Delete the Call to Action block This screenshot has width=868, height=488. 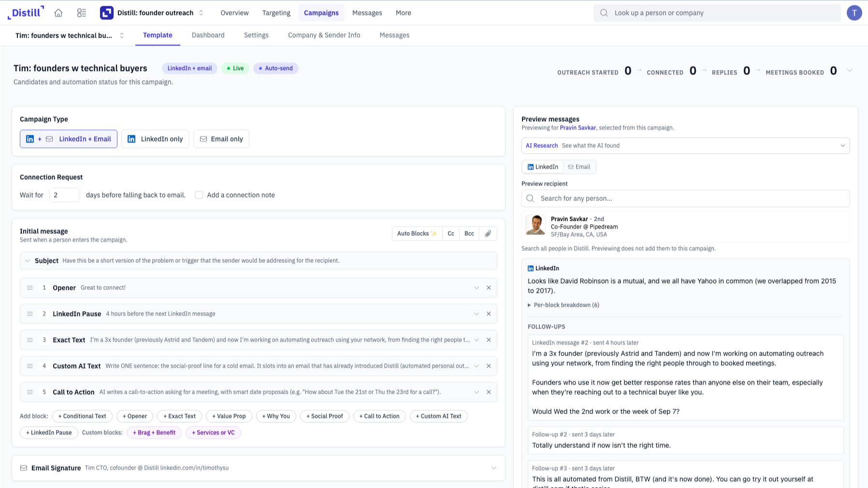pos(489,392)
